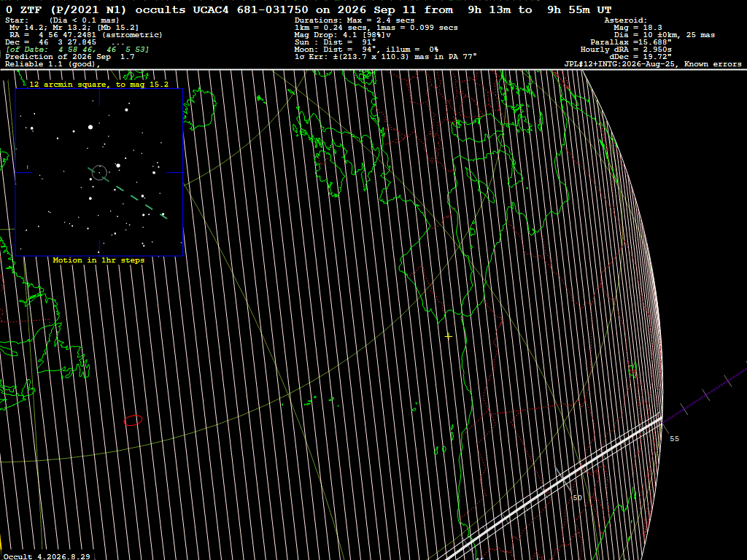This screenshot has width=747, height=560.
Task: Click the JPL#12 orbit source text
Action: click(x=653, y=64)
